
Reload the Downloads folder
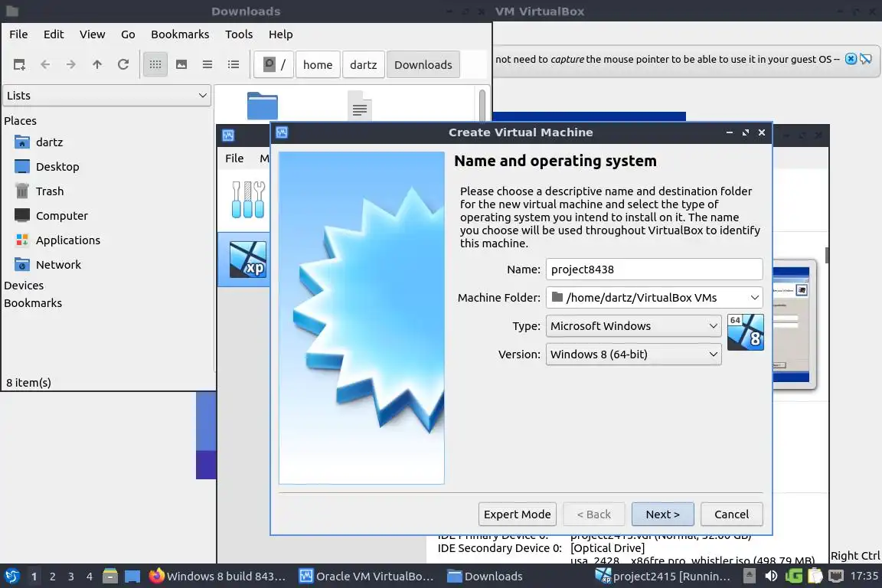(123, 65)
